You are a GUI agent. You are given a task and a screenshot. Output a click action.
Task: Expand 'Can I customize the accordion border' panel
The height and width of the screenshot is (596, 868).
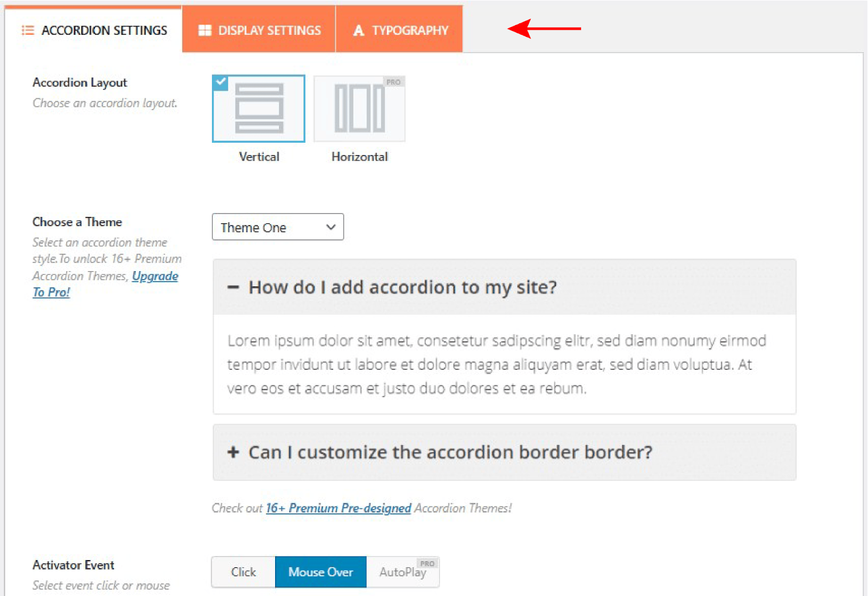[505, 452]
